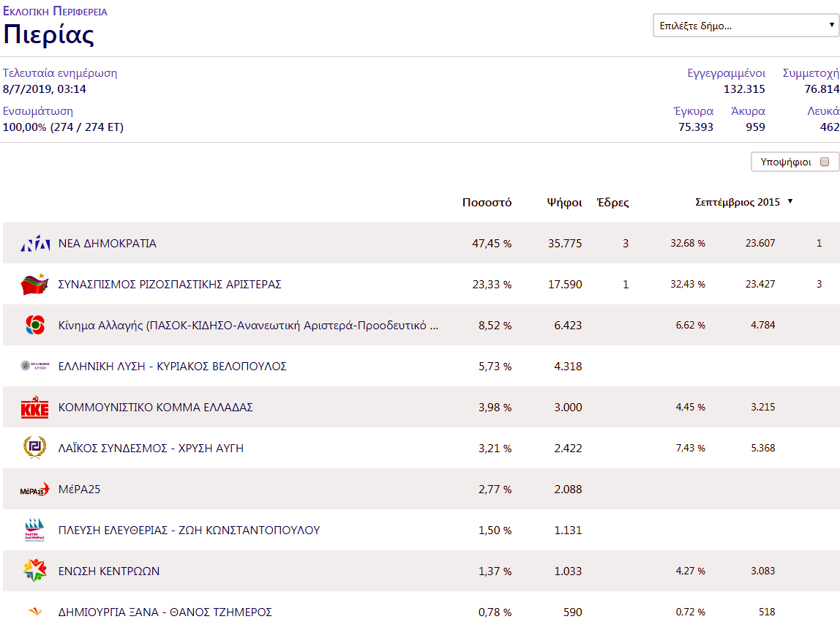Image resolution: width=840 pixels, height=630 pixels.
Task: Select ΕΛΛΗΝΙΚΗ ΛΥΣΗ - ΚΥΡΙΑΚΟΣ ΒΕΛΟΠΟΥΛΟΣ
Action: click(172, 367)
